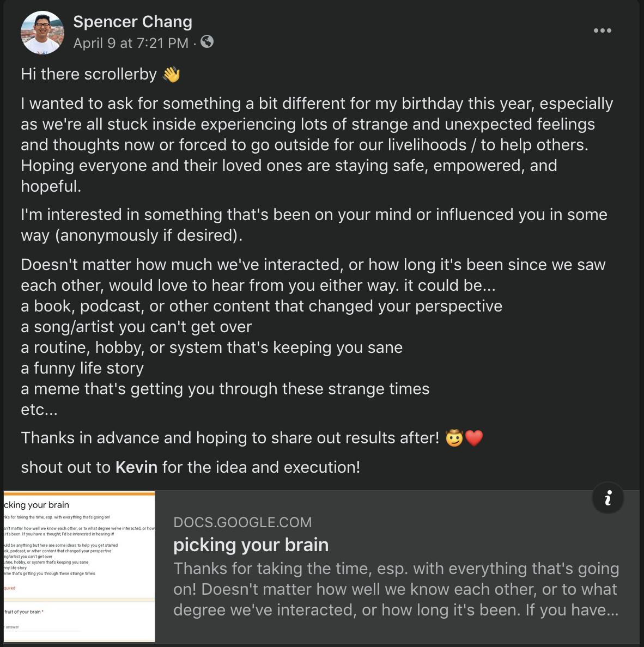
Task: Click the red heart emoji
Action: pyautogui.click(x=473, y=438)
